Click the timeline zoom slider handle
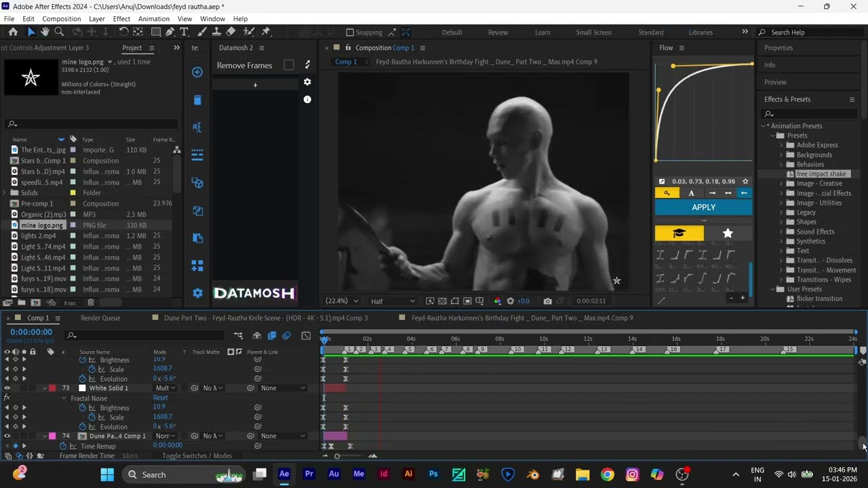868x488 pixels. point(337,456)
